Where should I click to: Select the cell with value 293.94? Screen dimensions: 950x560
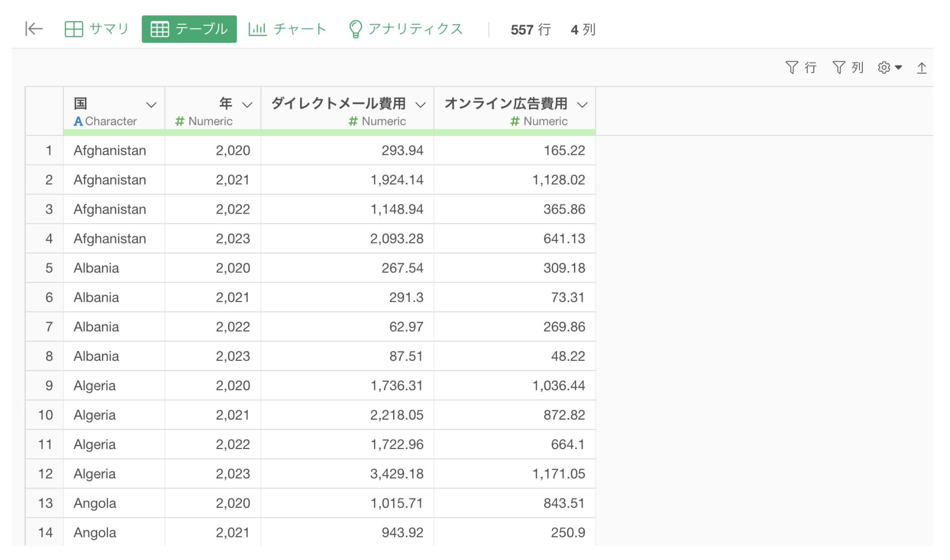[347, 150]
